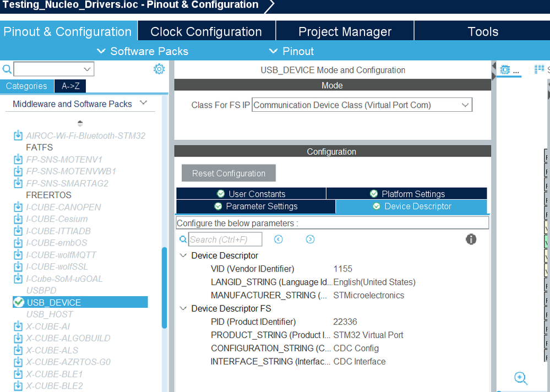Click the download icon beside I-CUBE-wolfMQTT

click(x=18, y=254)
